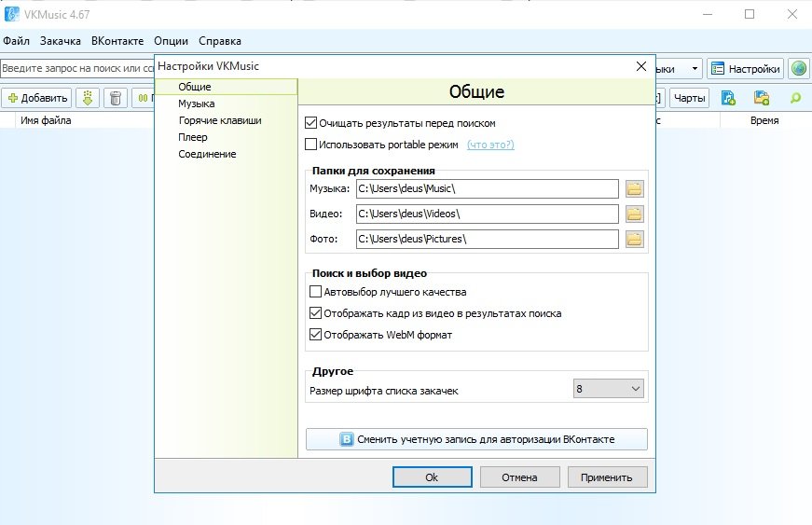The image size is (812, 525).
Task: Minimize the VKMusic main window
Action: coord(708,14)
